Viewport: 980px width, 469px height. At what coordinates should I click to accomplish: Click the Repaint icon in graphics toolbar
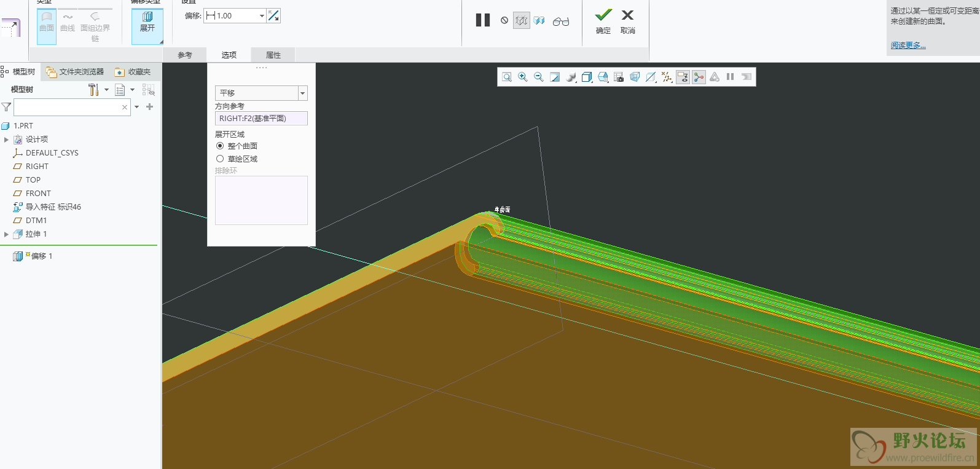point(555,77)
